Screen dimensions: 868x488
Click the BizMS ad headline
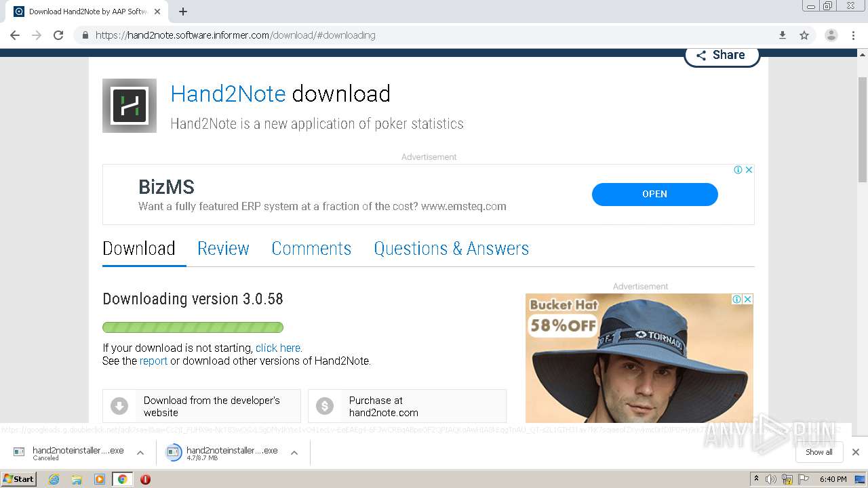coord(166,187)
